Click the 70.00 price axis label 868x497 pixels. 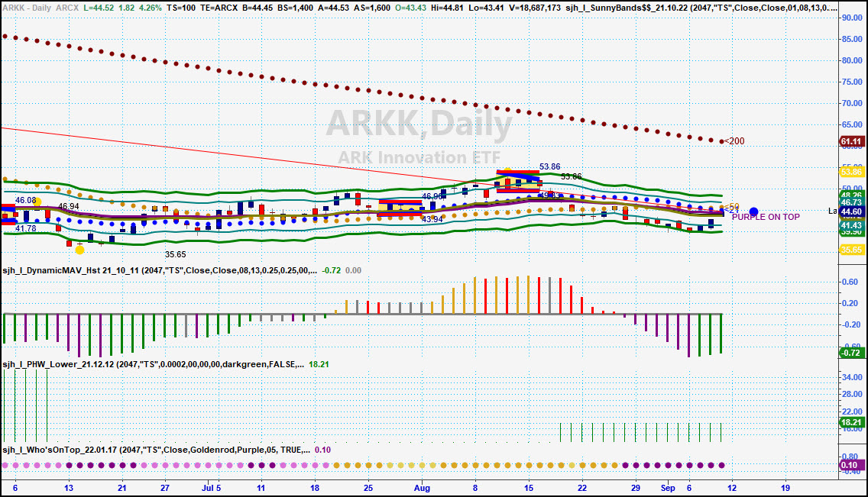click(852, 103)
